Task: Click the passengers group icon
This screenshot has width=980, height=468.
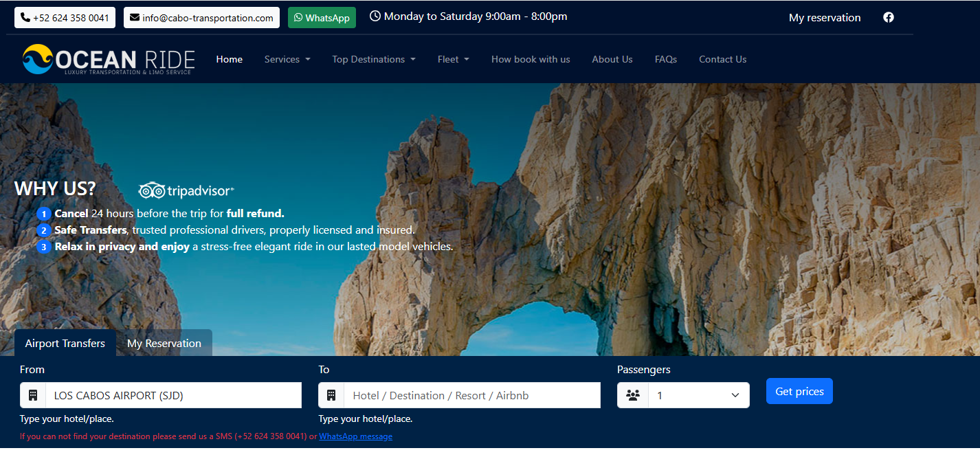Action: pyautogui.click(x=633, y=396)
